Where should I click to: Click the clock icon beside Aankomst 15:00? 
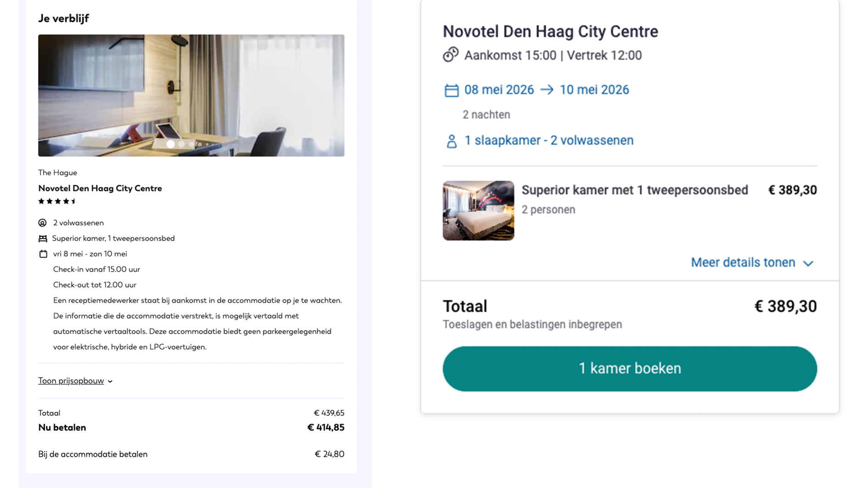point(451,55)
